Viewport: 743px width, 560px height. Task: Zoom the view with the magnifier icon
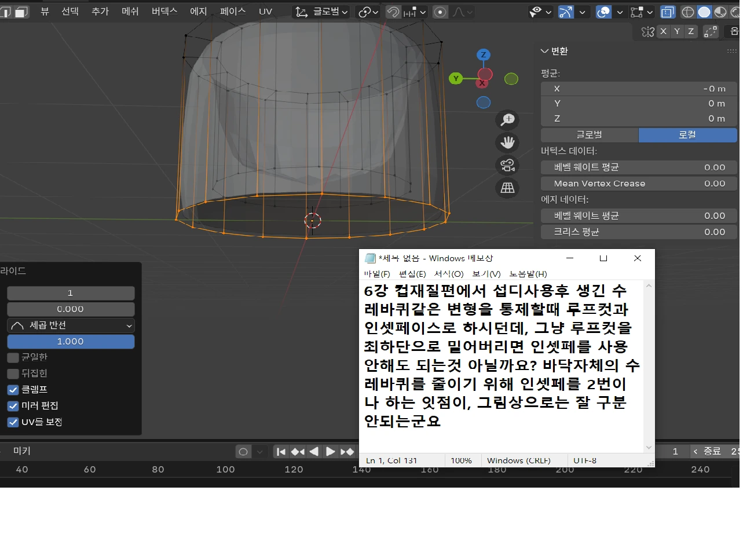pyautogui.click(x=507, y=120)
